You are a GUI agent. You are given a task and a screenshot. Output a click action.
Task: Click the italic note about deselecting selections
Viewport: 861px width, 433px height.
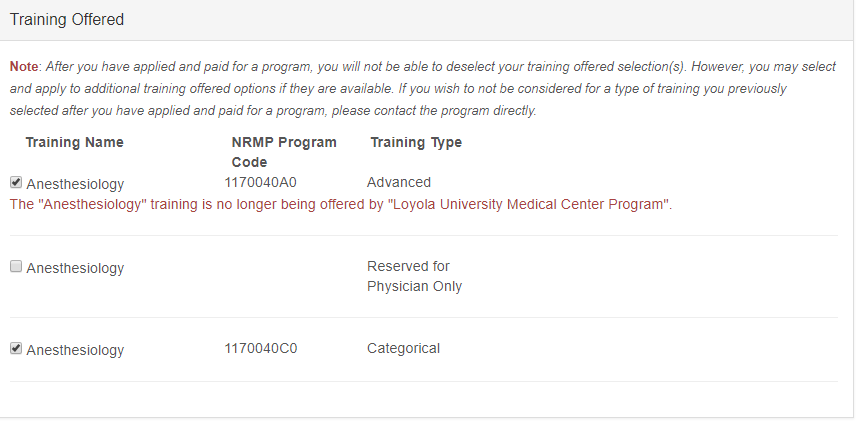tap(423, 88)
